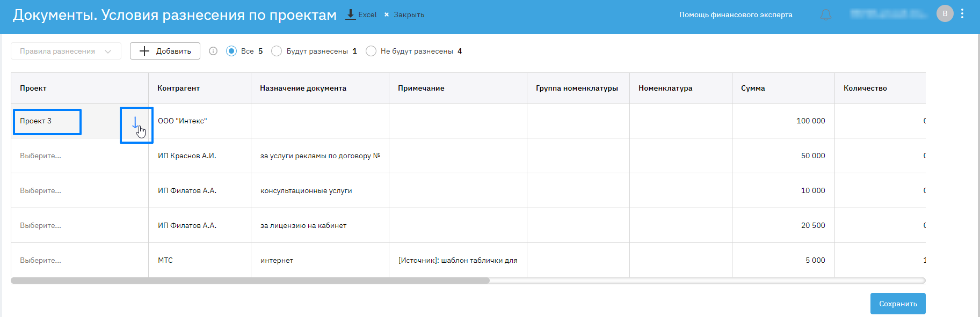Screen dimensions: 980x317
Task: Click the Сохранить button
Action: pos(897,304)
